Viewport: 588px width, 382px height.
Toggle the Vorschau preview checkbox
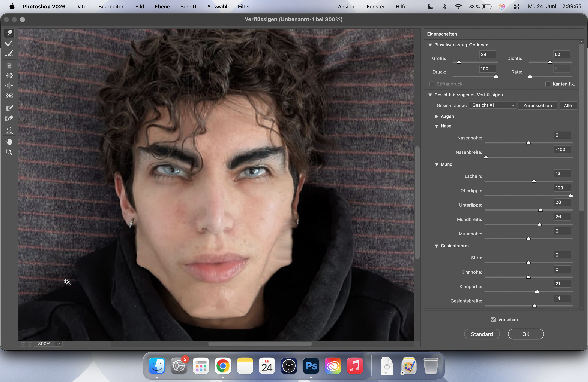[493, 320]
